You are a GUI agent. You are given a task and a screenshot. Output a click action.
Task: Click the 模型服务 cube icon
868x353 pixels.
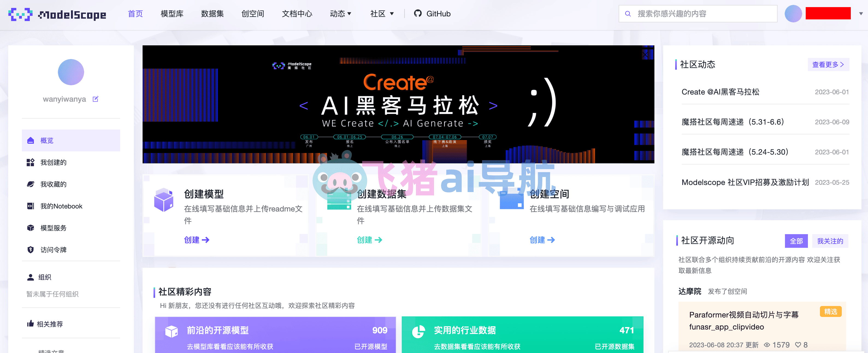31,228
